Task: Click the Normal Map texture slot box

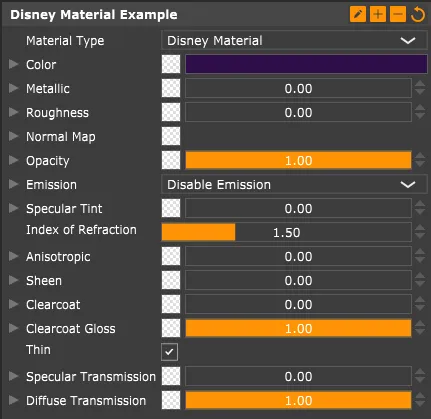Action: (x=171, y=136)
